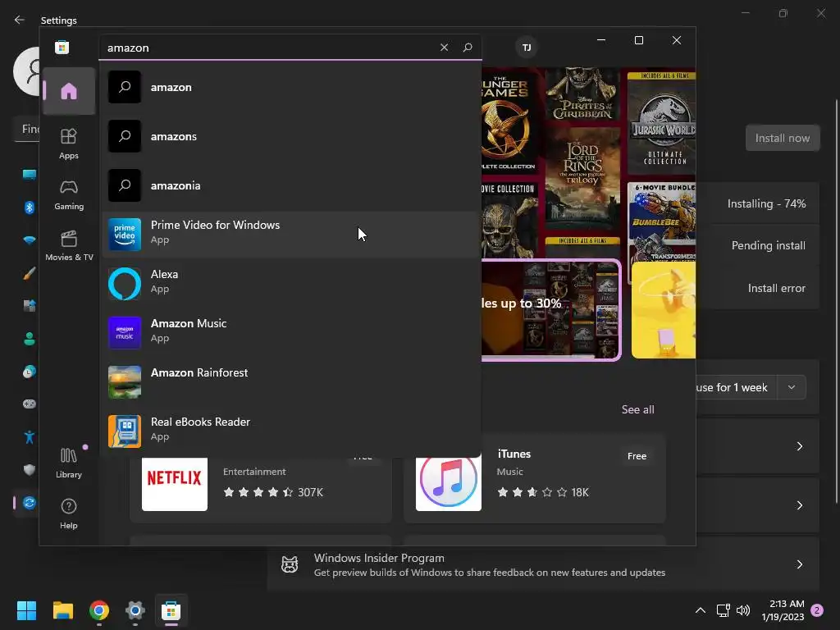Select Windows Update sidebar icon in Settings
Screen dimensions: 840x630
click(29, 503)
